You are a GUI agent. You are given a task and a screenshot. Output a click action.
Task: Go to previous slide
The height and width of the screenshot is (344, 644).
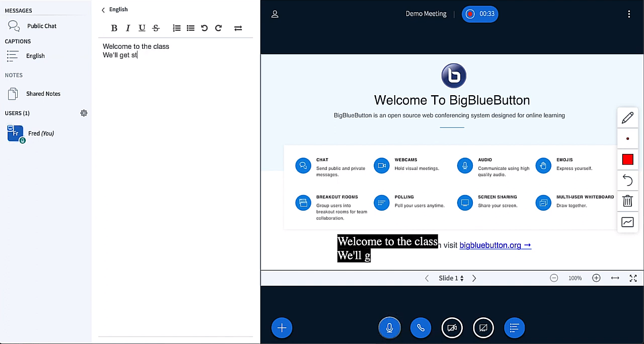pyautogui.click(x=427, y=278)
